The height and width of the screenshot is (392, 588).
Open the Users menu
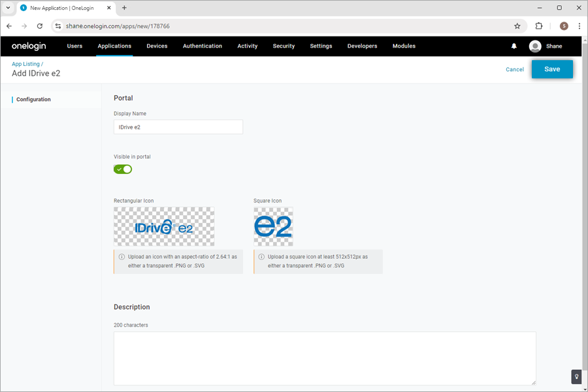(x=74, y=46)
